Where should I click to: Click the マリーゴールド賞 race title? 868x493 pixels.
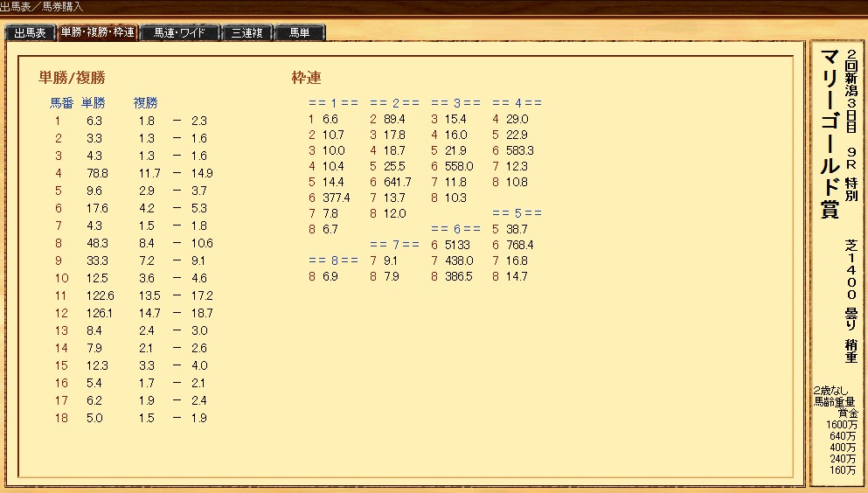[830, 134]
